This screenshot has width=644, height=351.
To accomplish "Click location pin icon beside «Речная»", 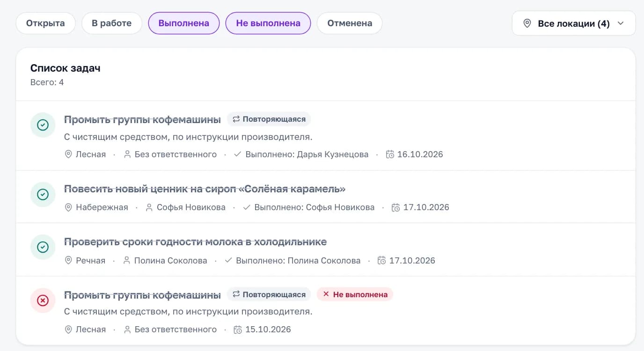I will tap(68, 260).
